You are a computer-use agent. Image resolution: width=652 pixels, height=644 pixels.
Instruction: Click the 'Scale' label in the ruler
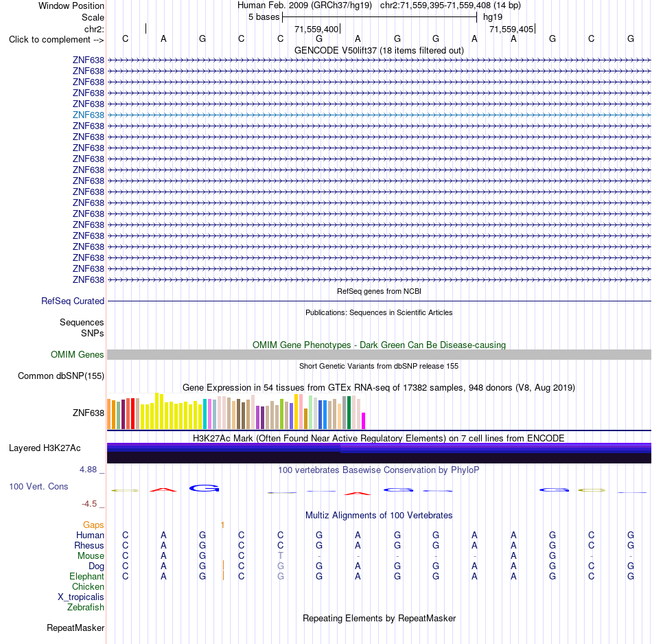tap(93, 17)
